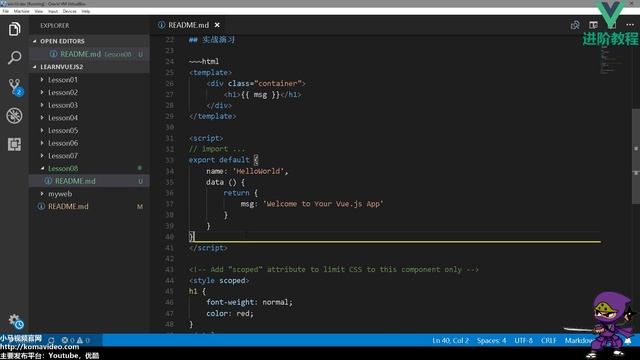The image size is (640, 360).
Task: Expand the Lesson01 folder
Action: click(62, 80)
